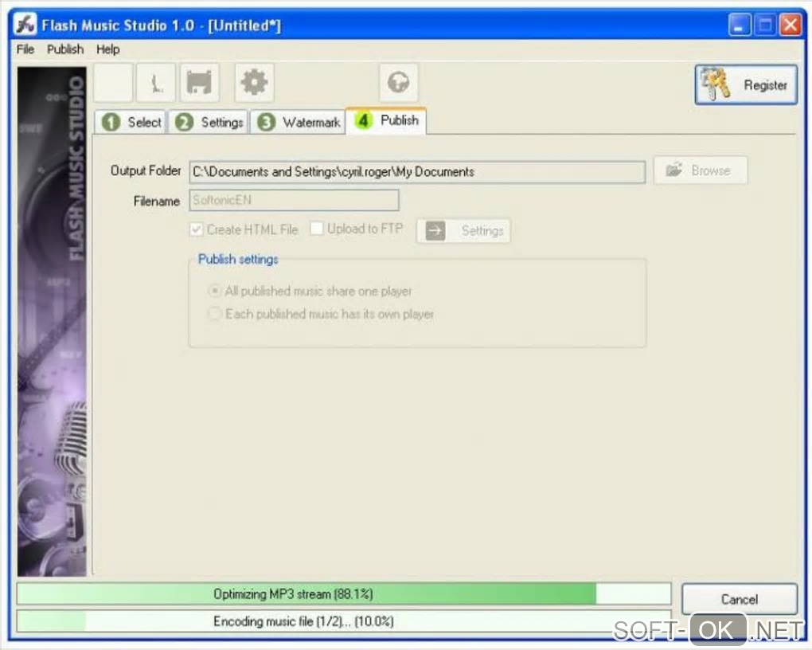
Task: Open the Publish menu
Action: (x=65, y=49)
